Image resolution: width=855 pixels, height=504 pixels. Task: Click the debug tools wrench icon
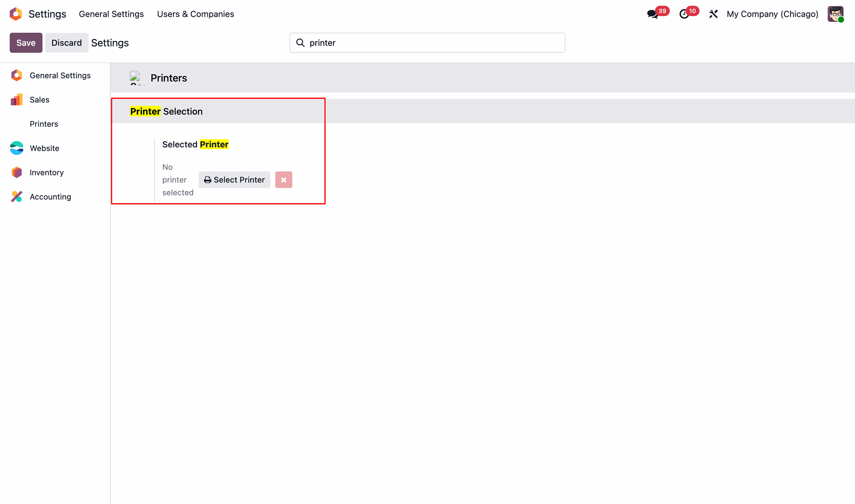713,14
